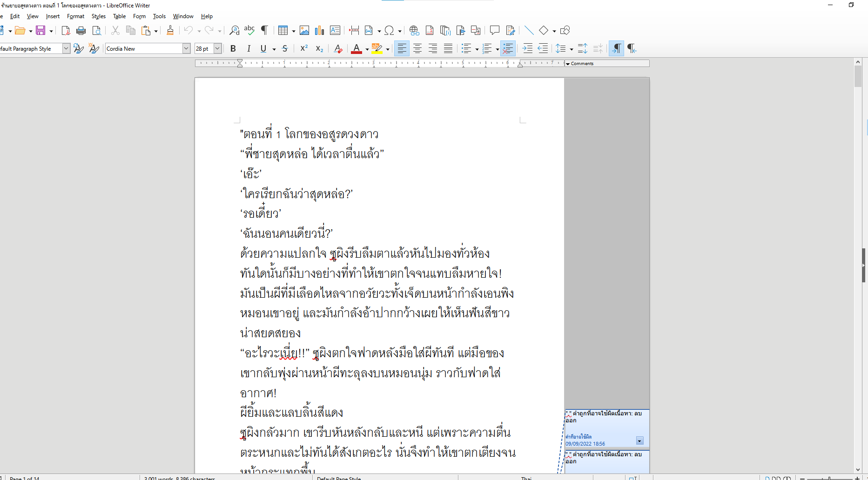
Task: Select the Insert Line tool
Action: coord(529,31)
